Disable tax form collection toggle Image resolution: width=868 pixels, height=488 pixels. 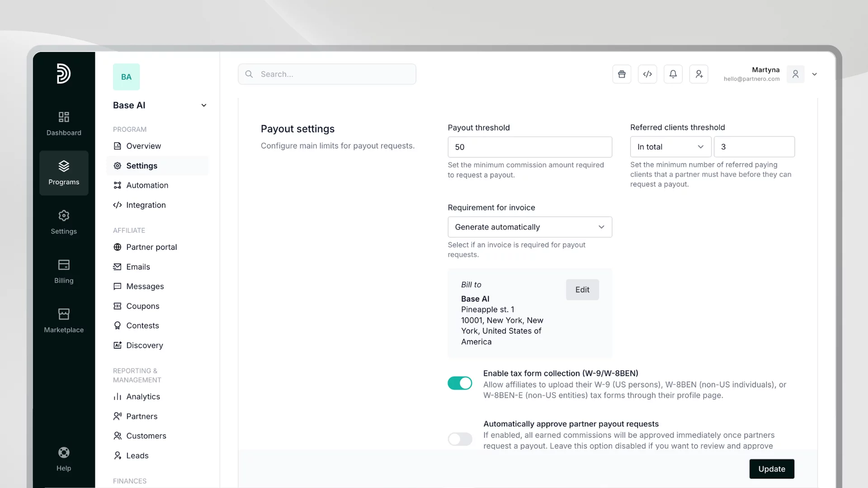pos(460,383)
